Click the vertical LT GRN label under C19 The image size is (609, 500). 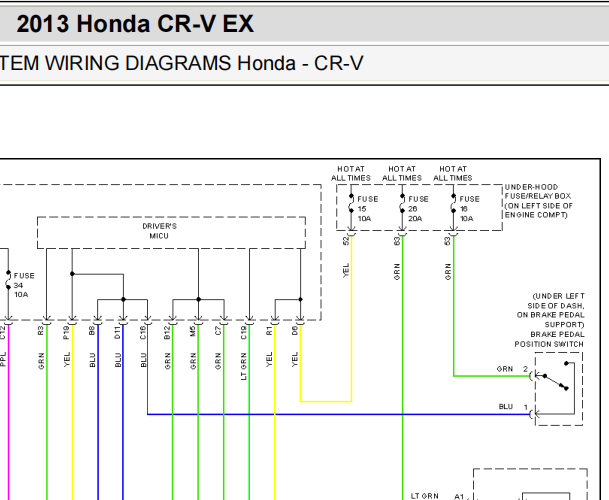point(244,366)
